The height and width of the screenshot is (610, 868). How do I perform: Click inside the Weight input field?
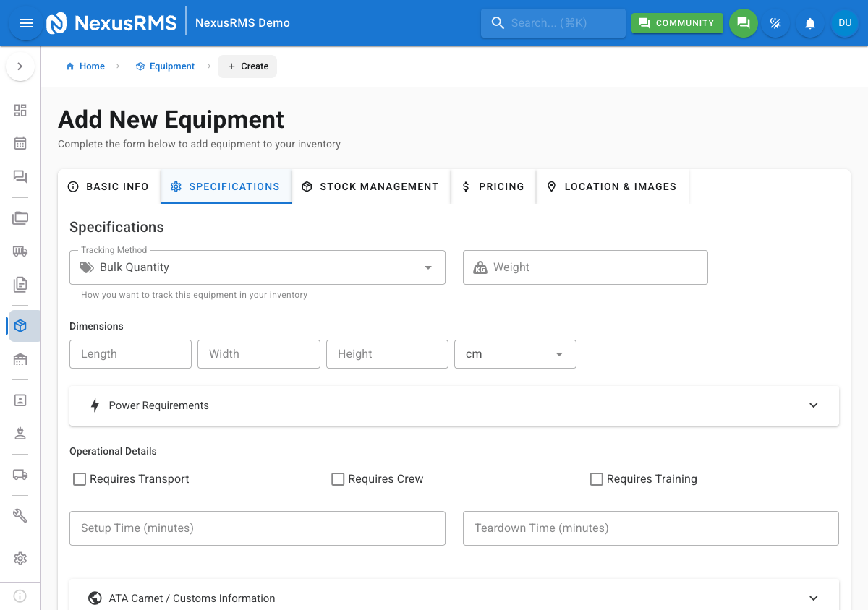(x=586, y=267)
